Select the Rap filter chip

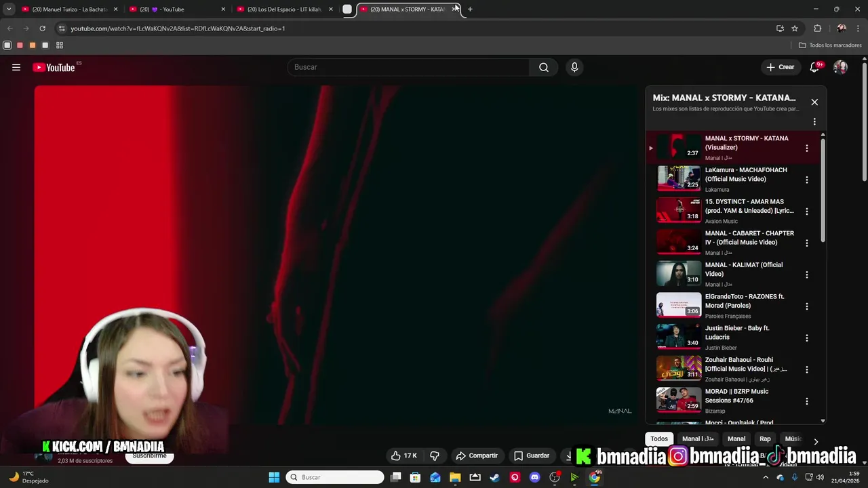pyautogui.click(x=765, y=439)
